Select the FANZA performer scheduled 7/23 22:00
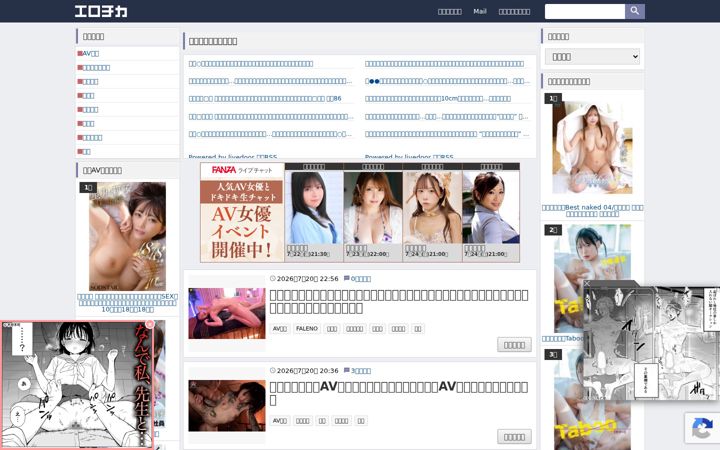This screenshot has width=720, height=450. click(373, 212)
